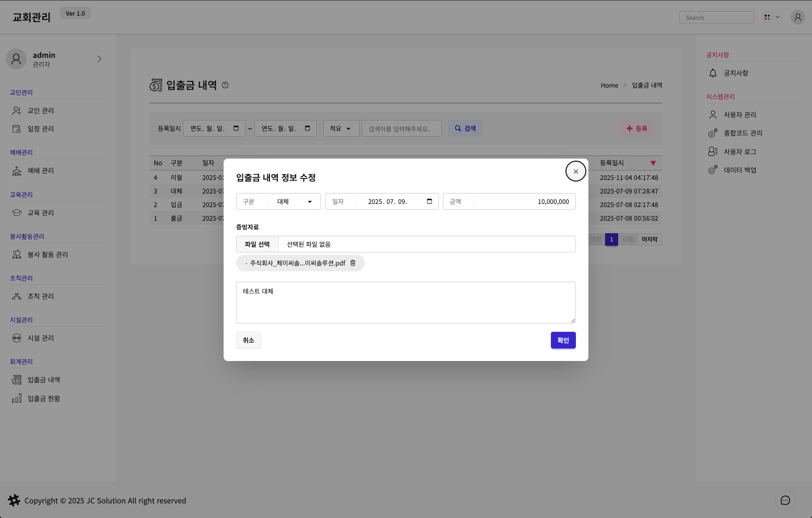This screenshot has width=812, height=518.
Task: Open 입출금 현황 in sidebar menu
Action: [44, 399]
